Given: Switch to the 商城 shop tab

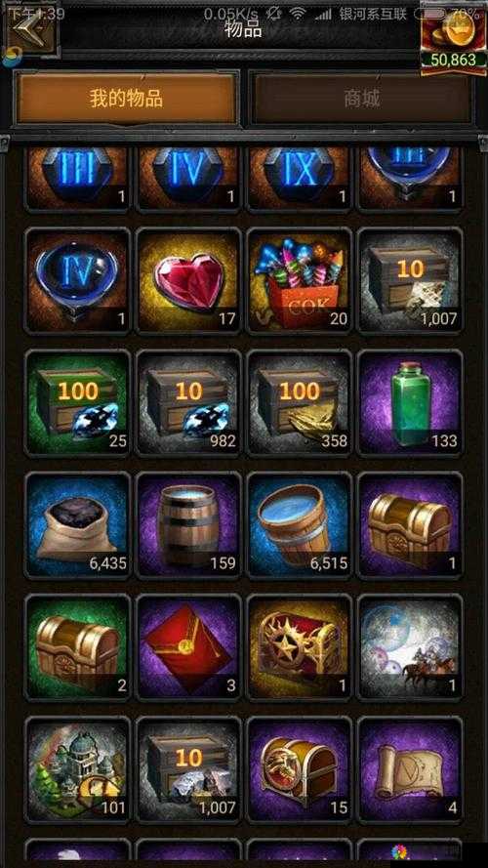Looking at the screenshot, I should click(362, 99).
